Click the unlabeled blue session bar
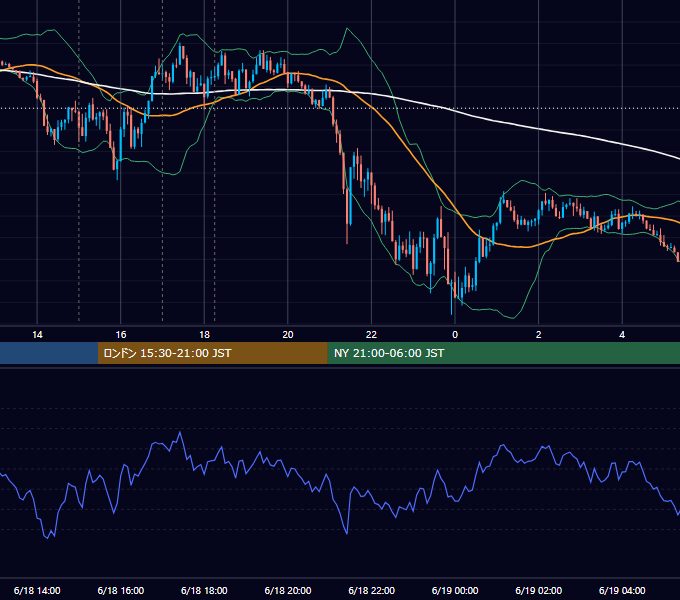The width and height of the screenshot is (680, 600). click(49, 353)
